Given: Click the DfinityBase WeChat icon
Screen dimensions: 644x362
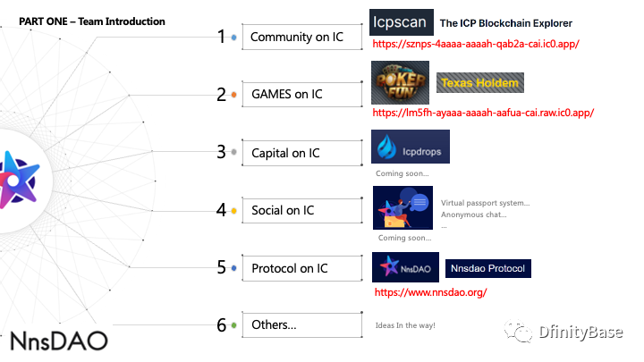Looking at the screenshot, I should pos(518,331).
